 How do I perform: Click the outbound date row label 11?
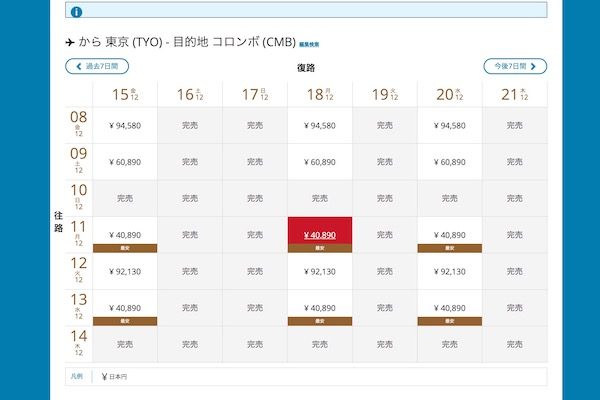[x=78, y=233]
